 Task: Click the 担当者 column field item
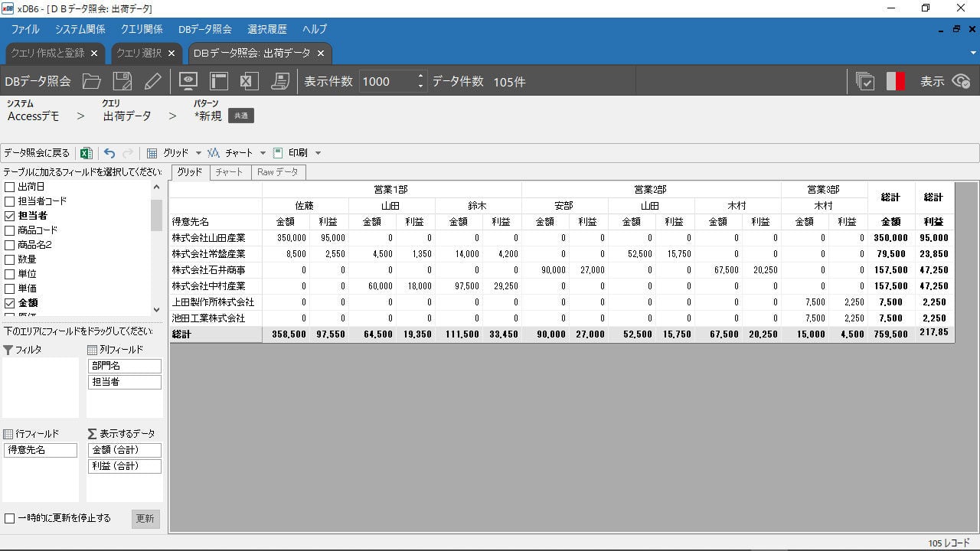(x=126, y=382)
